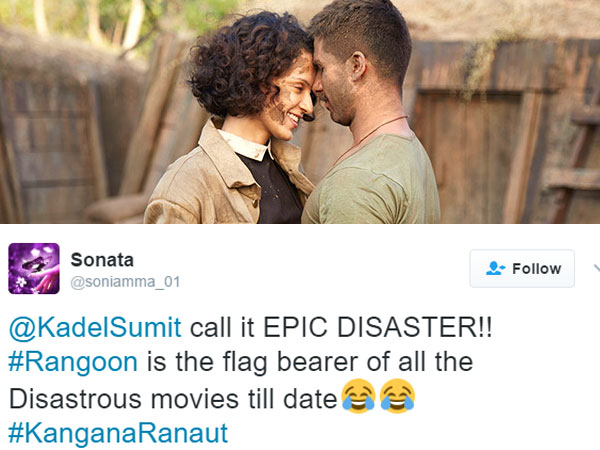
Task: Select the "EPIC DISASTER!!" tweet text
Action: coord(378,328)
